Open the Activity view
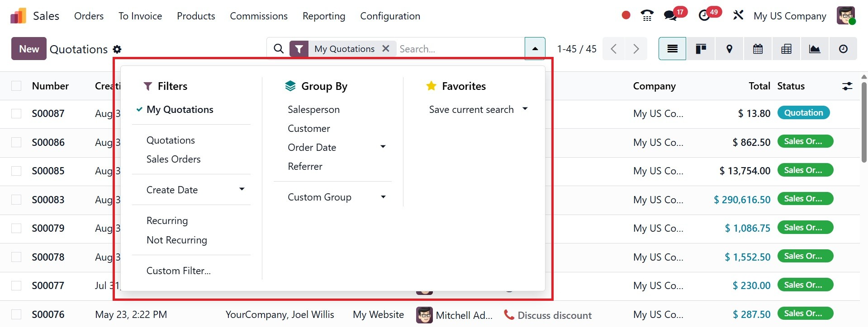868x327 pixels. pyautogui.click(x=843, y=49)
